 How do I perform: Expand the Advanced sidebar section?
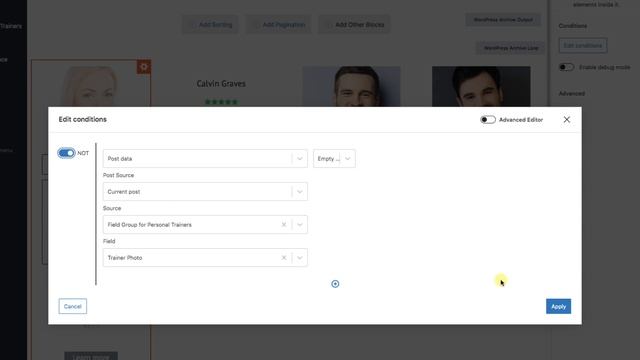pyautogui.click(x=571, y=93)
